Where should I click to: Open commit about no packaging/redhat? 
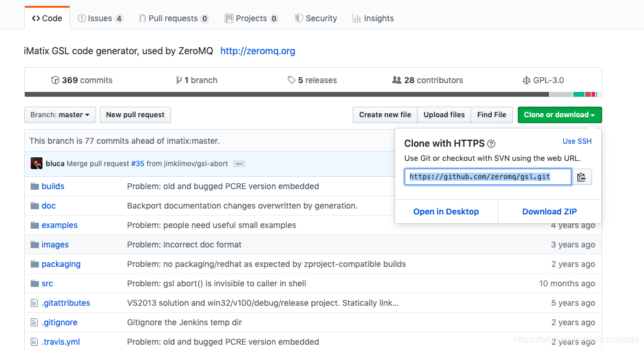click(266, 264)
